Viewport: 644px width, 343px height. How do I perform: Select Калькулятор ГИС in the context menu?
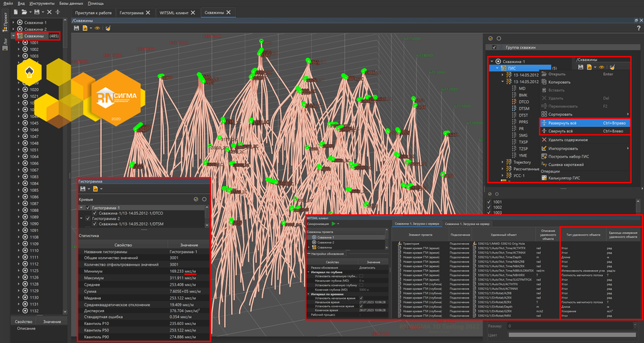coord(565,177)
